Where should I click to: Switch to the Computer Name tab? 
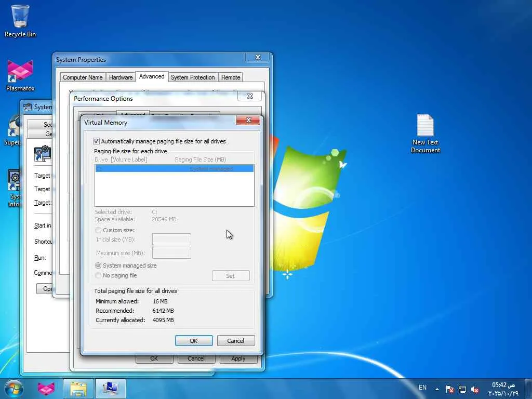[83, 77]
